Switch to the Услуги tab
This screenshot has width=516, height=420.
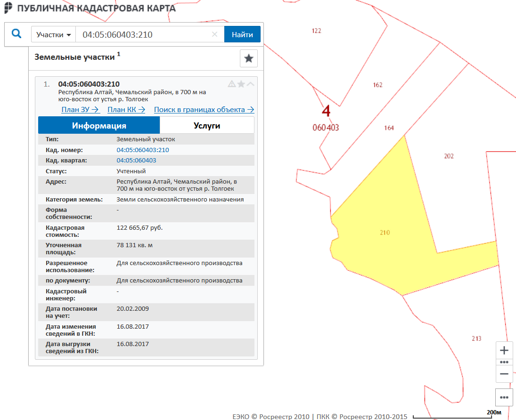(207, 126)
